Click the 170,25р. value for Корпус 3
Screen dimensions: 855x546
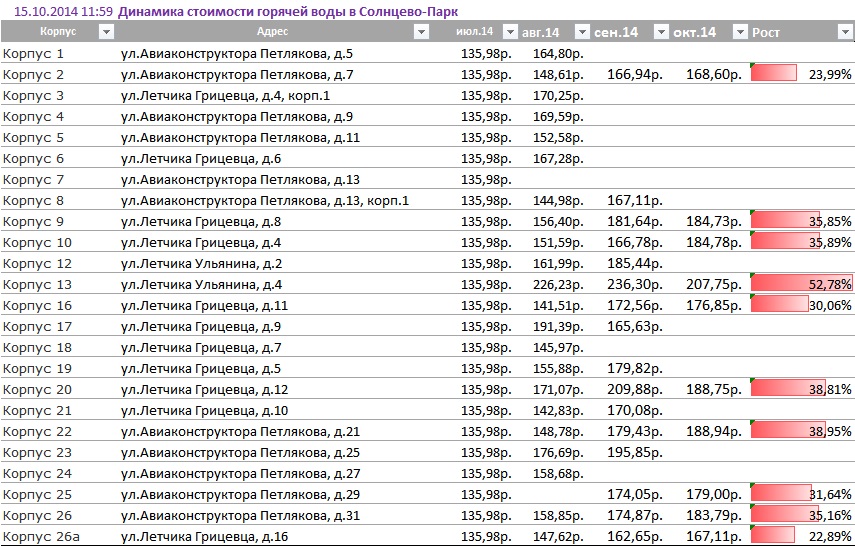click(x=558, y=96)
